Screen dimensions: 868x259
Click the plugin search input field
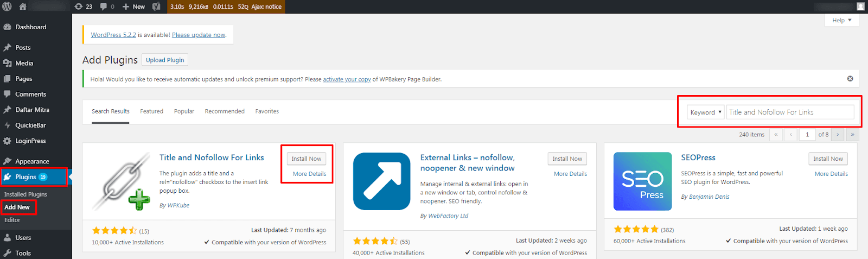click(x=790, y=112)
